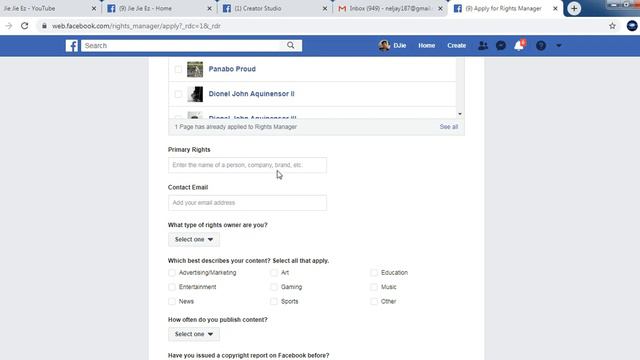Tick the Other checkbox

[374, 301]
